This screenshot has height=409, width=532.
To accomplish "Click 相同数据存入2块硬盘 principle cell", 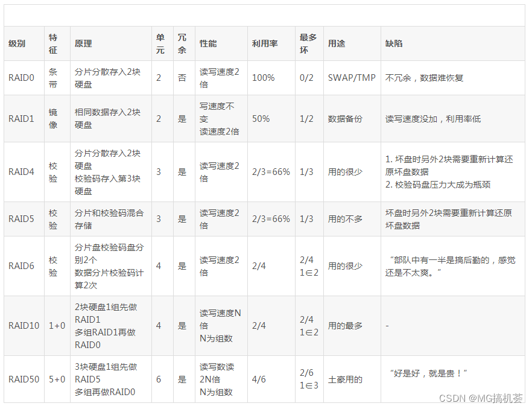I will click(x=111, y=118).
